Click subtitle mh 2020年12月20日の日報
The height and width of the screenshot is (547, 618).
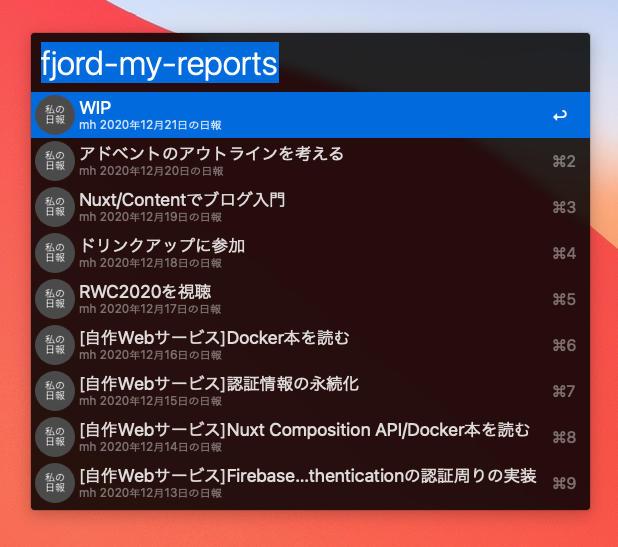[x=151, y=171]
